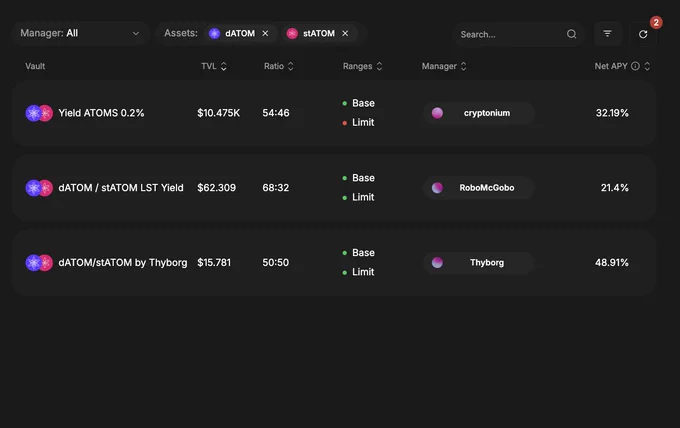The image size is (680, 428).
Task: Remove the stATOM asset filter
Action: (345, 33)
